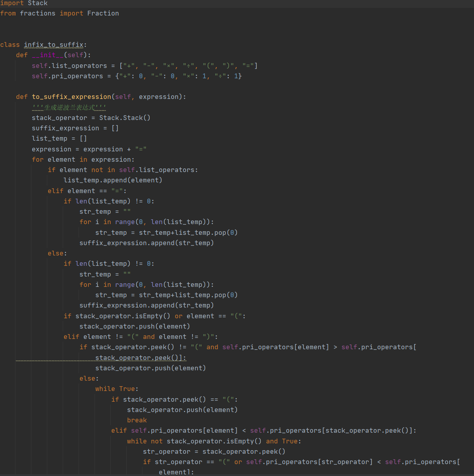Image resolution: width=474 pixels, height=476 pixels.
Task: Click the 'to_suffix_expression' method name
Action: pyautogui.click(x=71, y=97)
